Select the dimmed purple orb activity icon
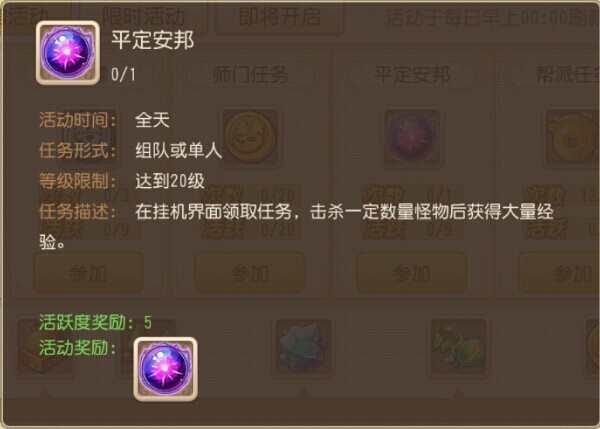The image size is (600, 429). pos(412,137)
